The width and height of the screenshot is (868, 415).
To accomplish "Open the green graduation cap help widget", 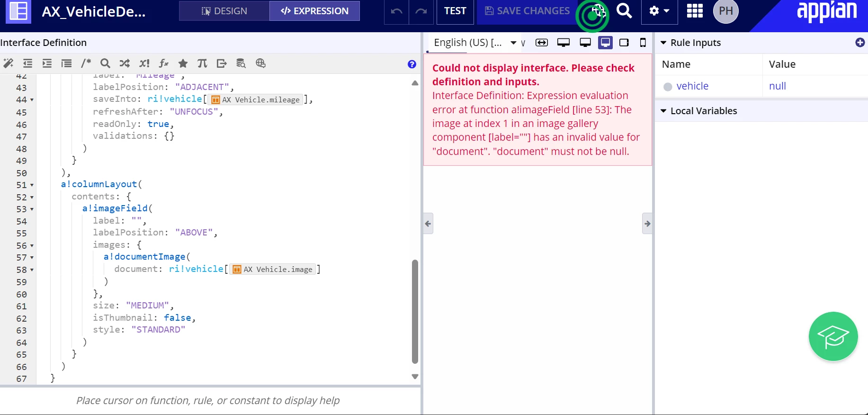I will point(833,336).
